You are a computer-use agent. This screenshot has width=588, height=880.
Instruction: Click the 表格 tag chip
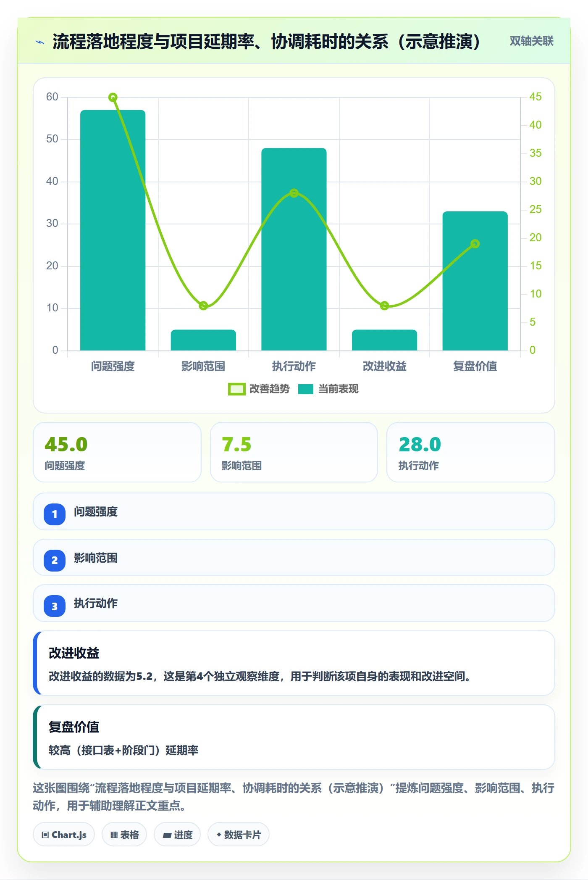[124, 835]
